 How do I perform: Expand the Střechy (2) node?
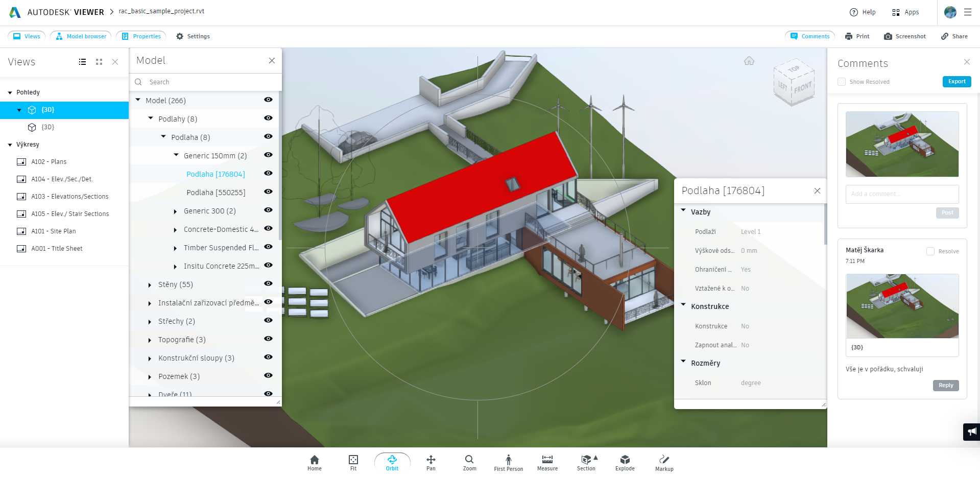[x=150, y=322]
